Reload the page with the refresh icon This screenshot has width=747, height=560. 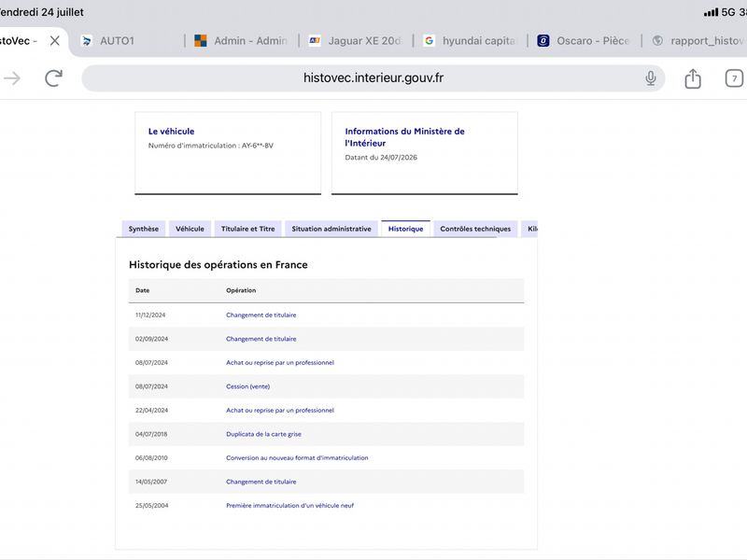coord(54,78)
